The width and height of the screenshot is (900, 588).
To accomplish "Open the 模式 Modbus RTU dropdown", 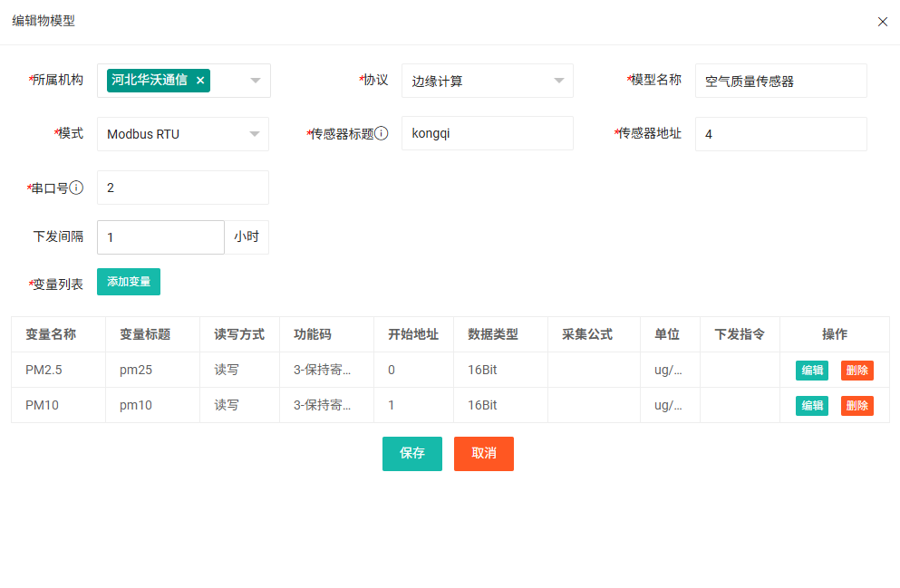I will pos(254,134).
